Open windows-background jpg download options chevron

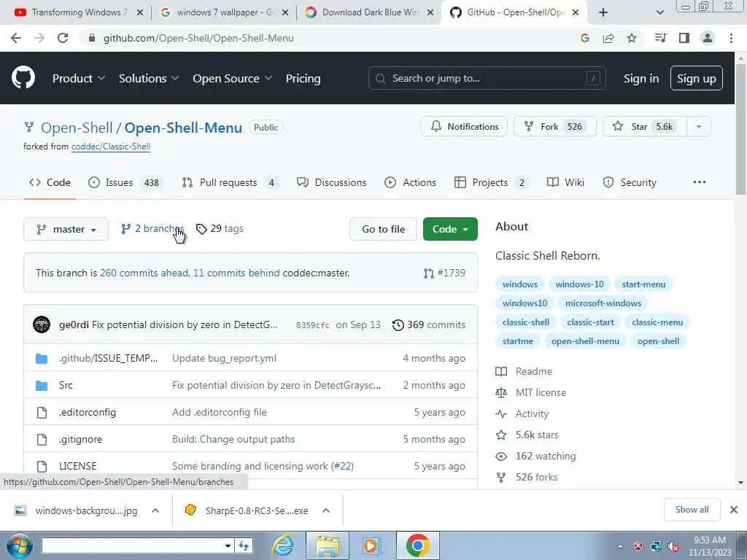pyautogui.click(x=155, y=510)
